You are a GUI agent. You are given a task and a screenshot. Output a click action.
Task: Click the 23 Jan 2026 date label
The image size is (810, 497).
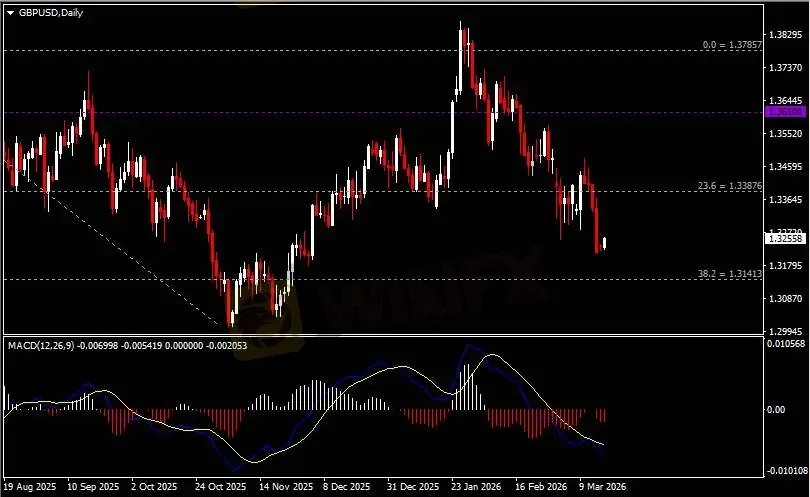tap(476, 487)
